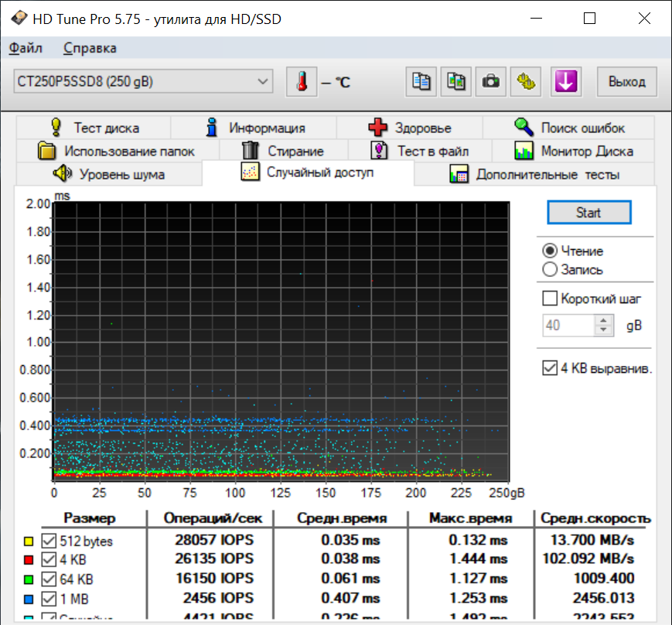Enable the Короткий шаг checkbox

pyautogui.click(x=551, y=299)
